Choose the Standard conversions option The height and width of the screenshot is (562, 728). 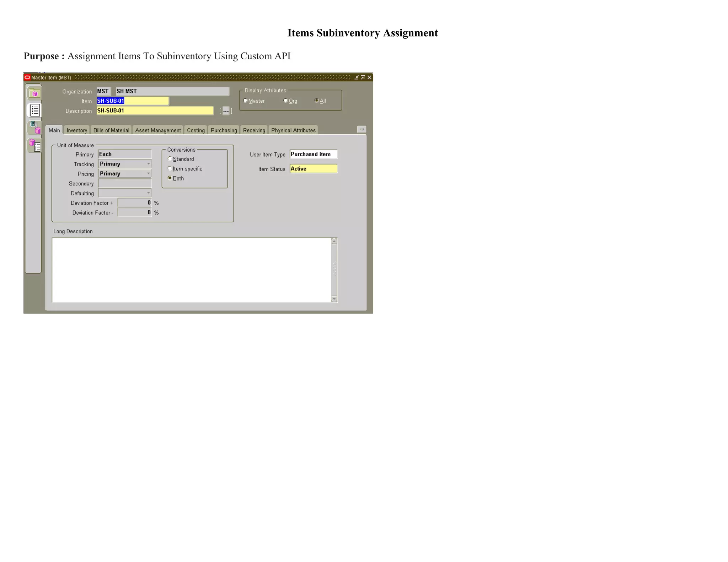[x=170, y=159]
